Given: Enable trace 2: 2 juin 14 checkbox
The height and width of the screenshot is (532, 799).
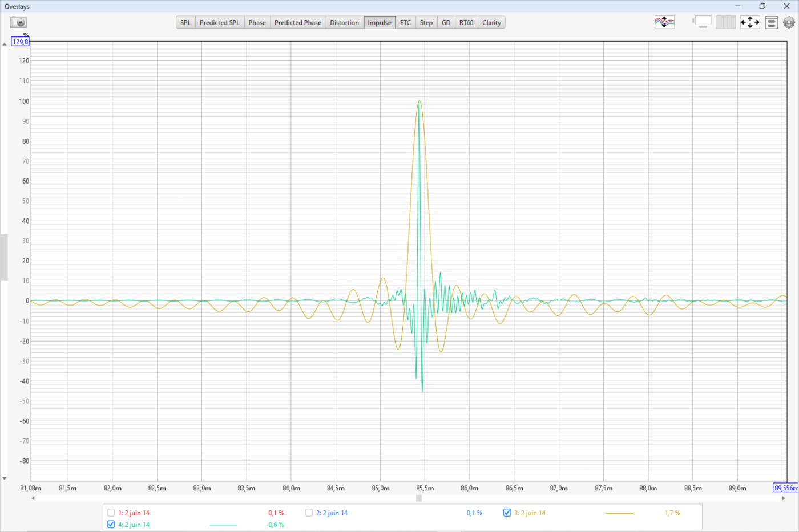Looking at the screenshot, I should tap(309, 513).
